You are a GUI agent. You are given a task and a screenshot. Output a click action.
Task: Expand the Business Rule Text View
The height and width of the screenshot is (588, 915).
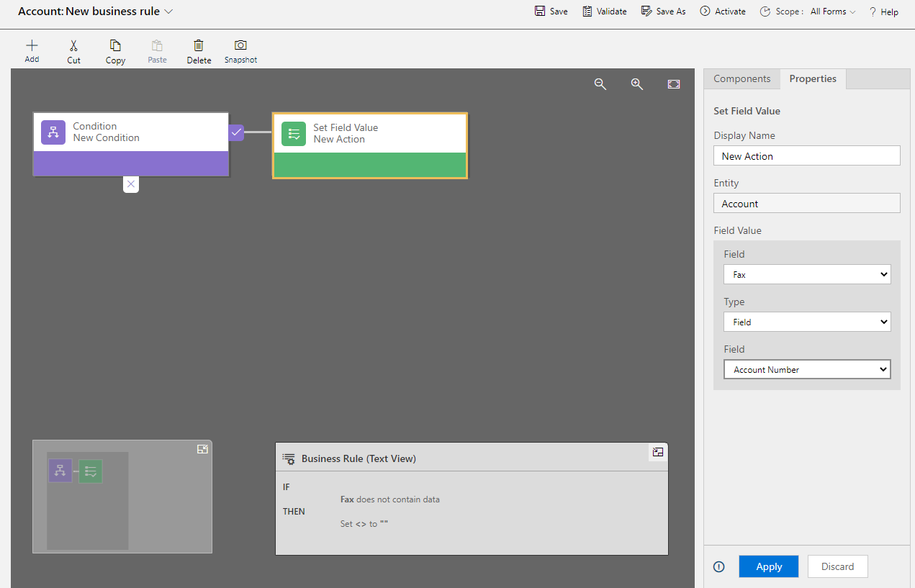[x=657, y=452]
